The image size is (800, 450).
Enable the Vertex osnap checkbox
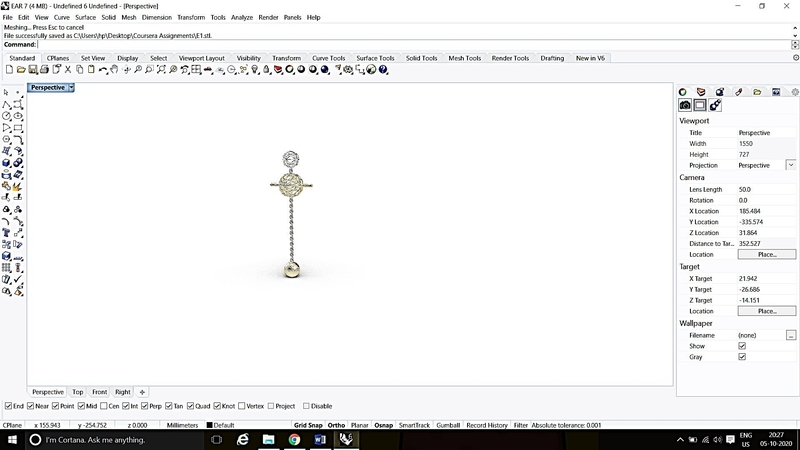[x=242, y=406]
